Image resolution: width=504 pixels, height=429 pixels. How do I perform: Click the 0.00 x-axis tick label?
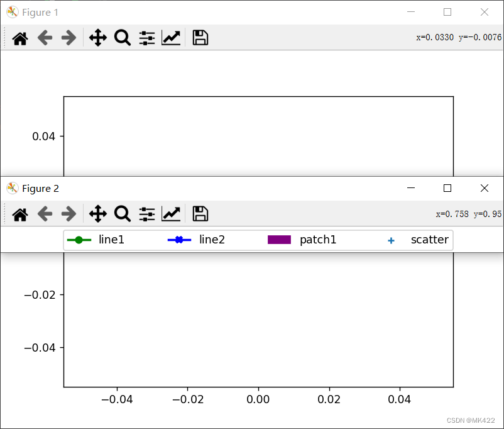[258, 399]
